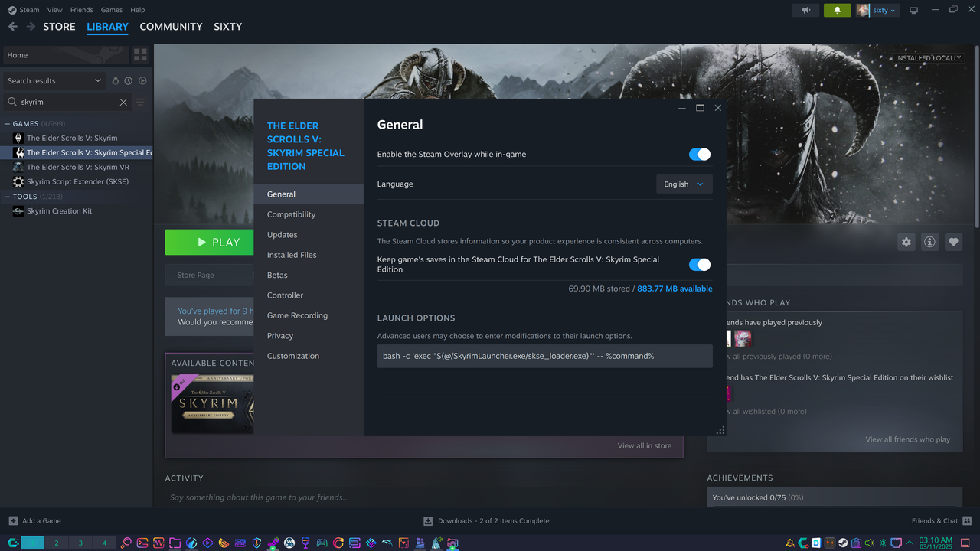Disable the Steam Overlay while in-game
Screen dimensions: 980x551
[x=699, y=154]
